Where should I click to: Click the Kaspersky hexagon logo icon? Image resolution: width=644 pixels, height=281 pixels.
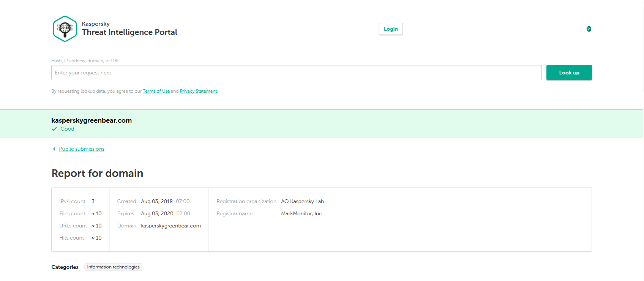coord(65,29)
